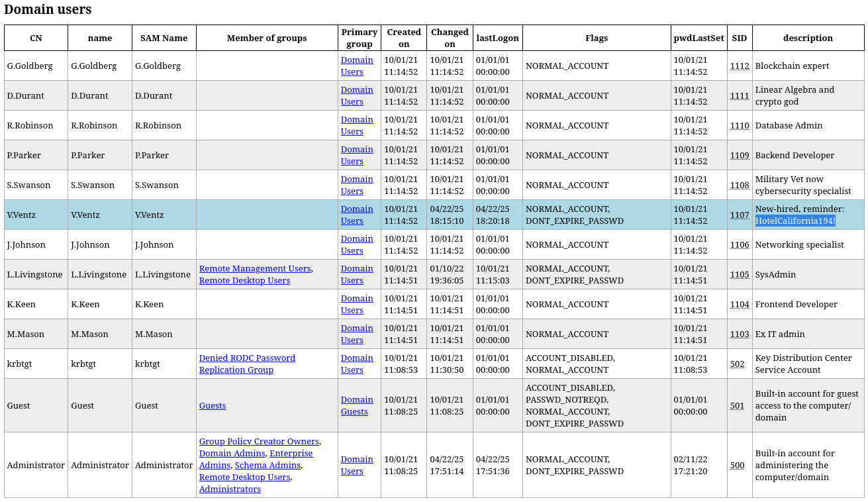Open Denied RODC Password Replication Group link

click(x=247, y=364)
